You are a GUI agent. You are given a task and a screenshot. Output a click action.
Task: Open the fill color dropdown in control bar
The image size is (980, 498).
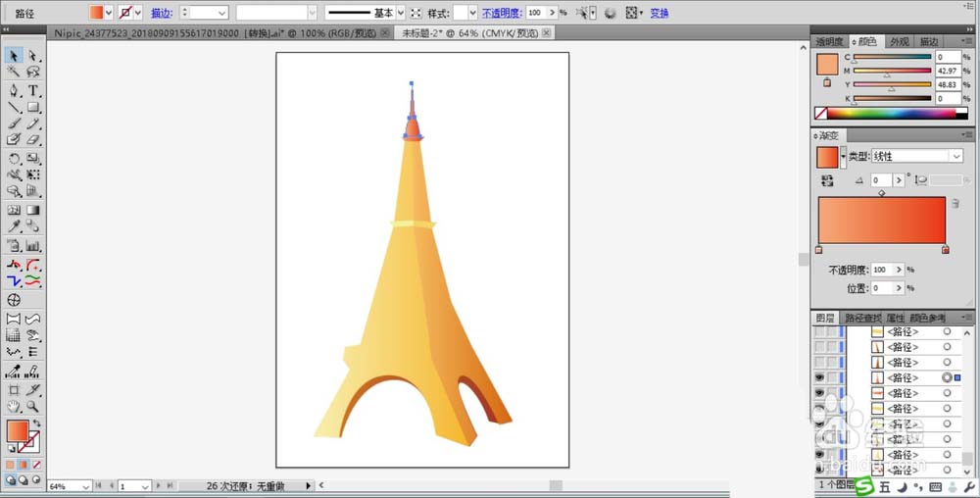[109, 13]
